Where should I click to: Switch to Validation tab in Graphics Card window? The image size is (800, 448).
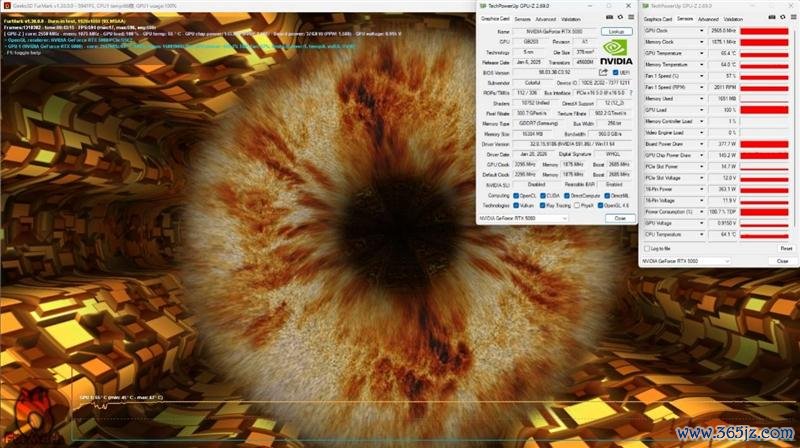tap(570, 19)
